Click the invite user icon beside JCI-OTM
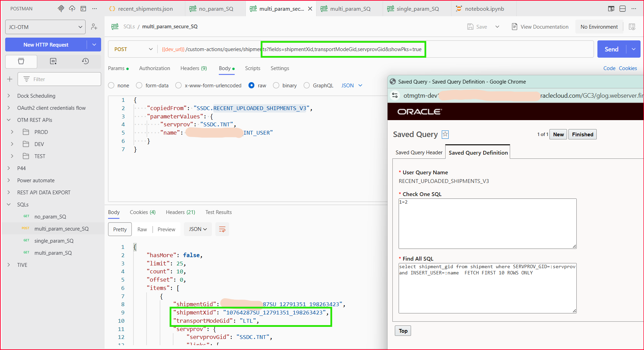 point(94,27)
